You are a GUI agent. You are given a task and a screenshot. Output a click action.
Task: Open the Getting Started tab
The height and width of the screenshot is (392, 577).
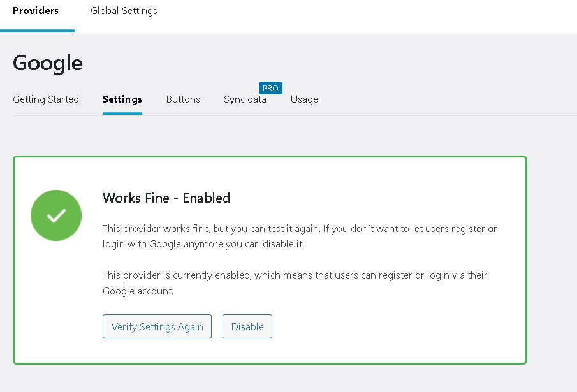click(46, 99)
